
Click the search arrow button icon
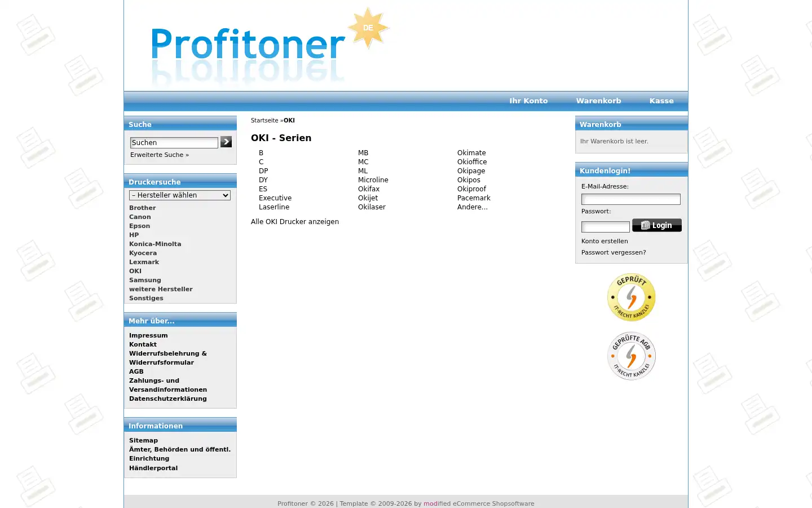pyautogui.click(x=226, y=142)
